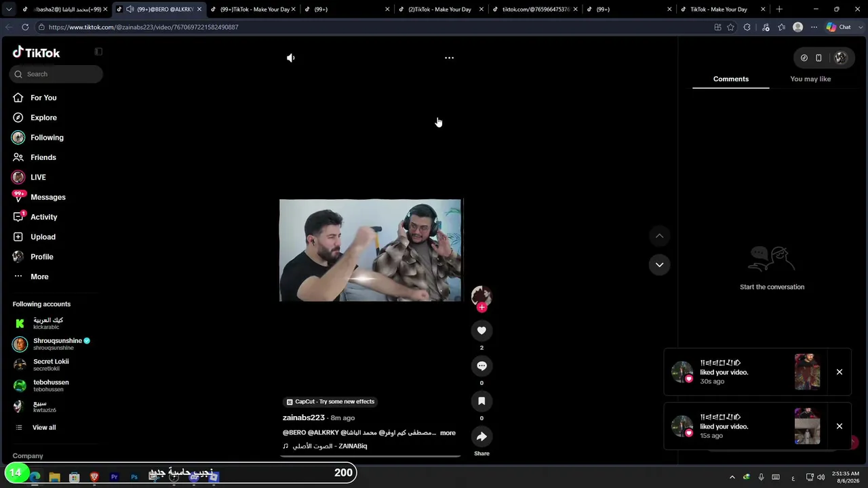Share the video with the arrow icon
Image resolution: width=868 pixels, height=488 pixels.
[x=481, y=436]
